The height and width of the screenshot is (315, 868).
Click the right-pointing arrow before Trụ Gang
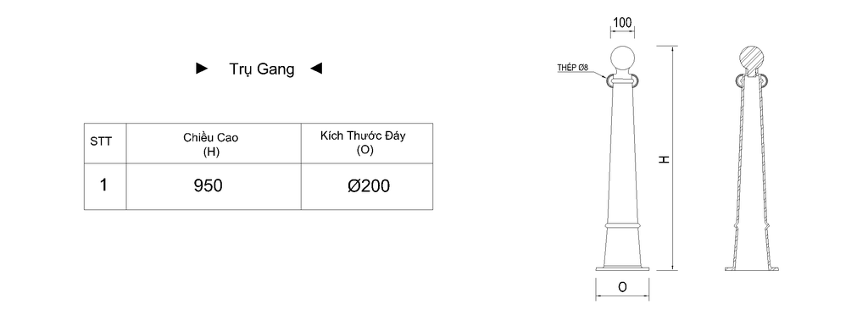202,69
